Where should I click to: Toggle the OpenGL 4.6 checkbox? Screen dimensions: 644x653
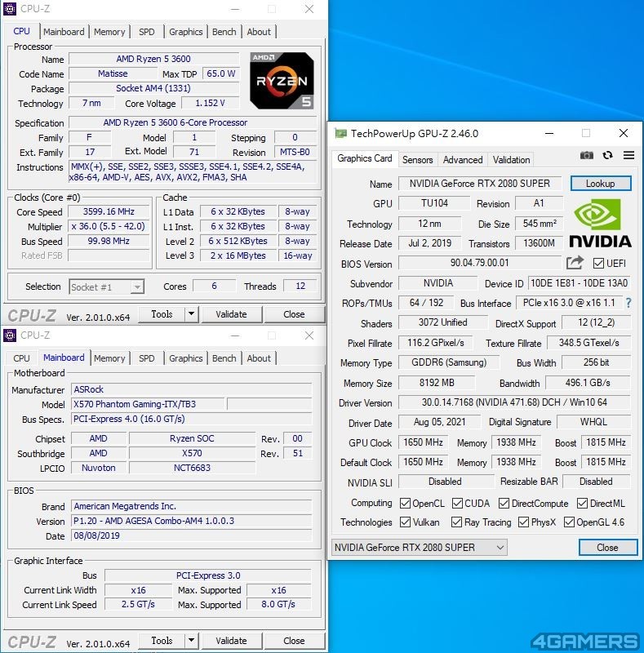pos(569,522)
